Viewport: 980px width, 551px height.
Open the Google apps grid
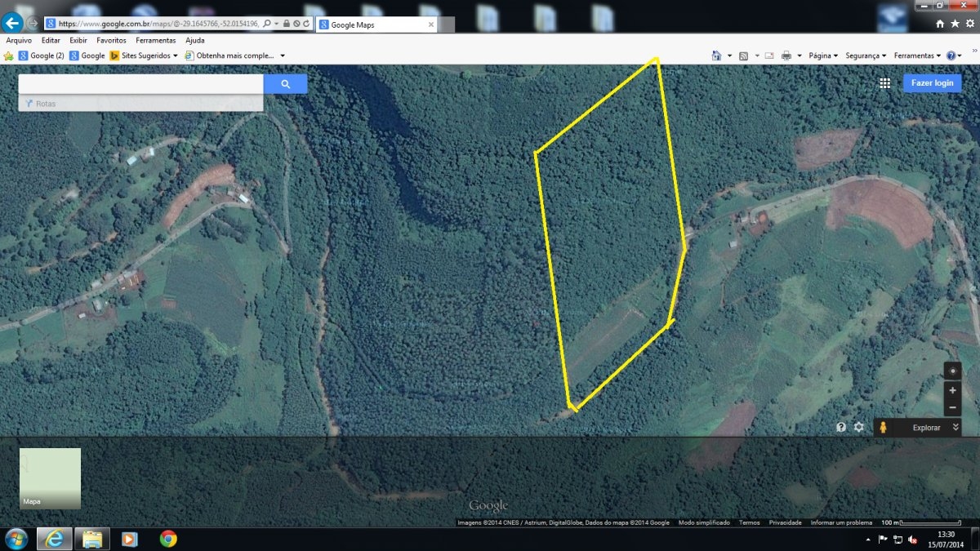[884, 83]
